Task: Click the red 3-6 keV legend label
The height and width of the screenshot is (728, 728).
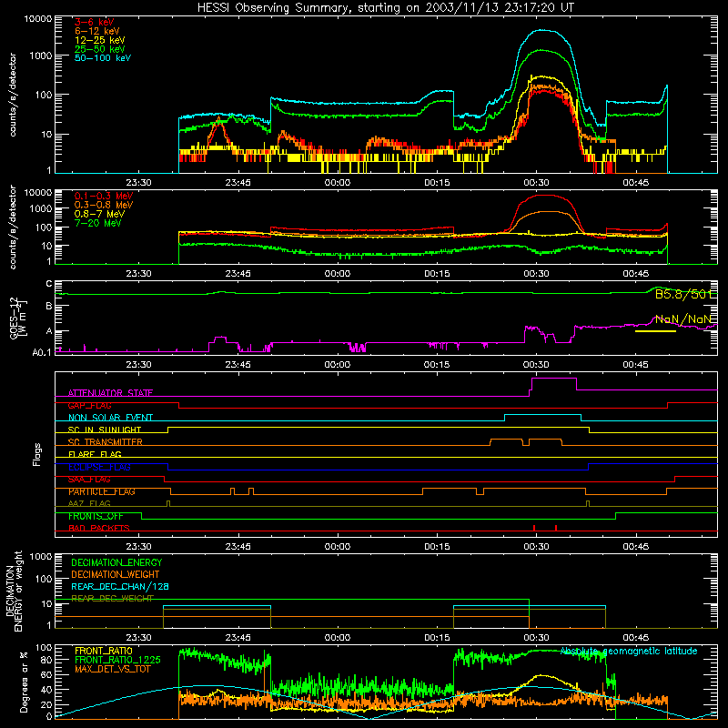Action: 95,22
